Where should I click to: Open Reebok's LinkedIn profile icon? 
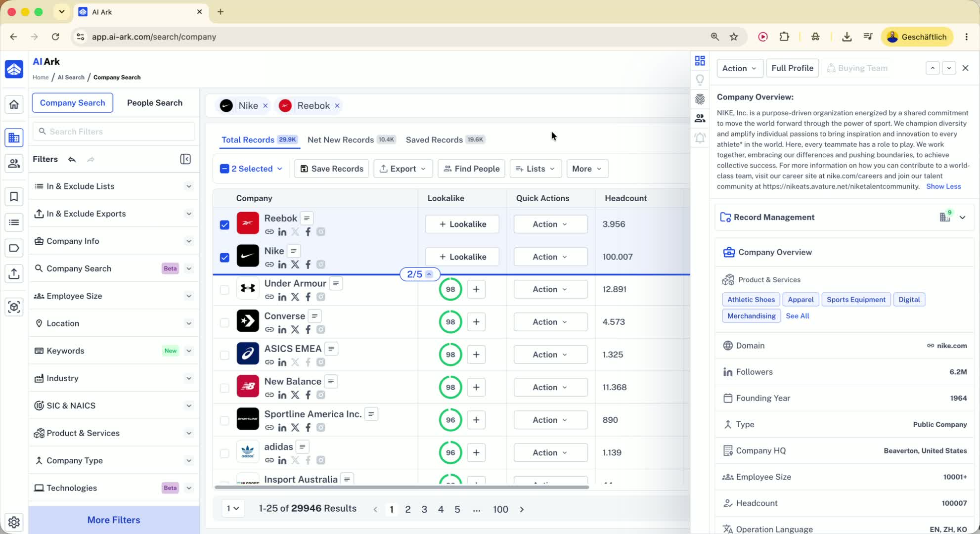click(x=282, y=232)
